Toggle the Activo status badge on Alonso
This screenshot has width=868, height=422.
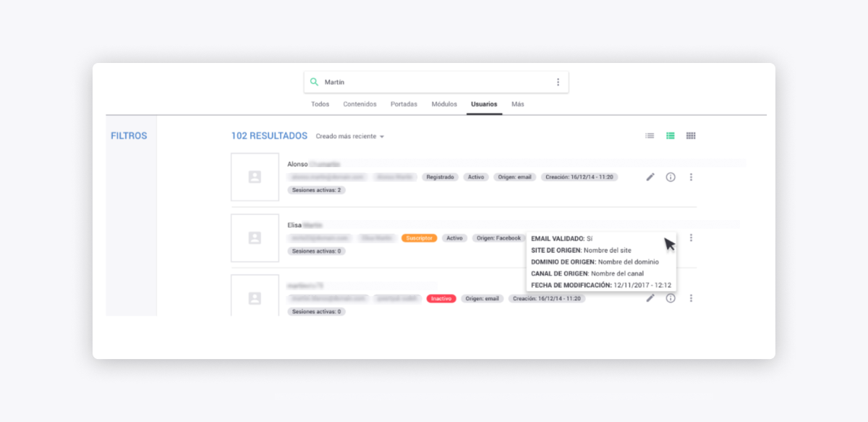475,177
